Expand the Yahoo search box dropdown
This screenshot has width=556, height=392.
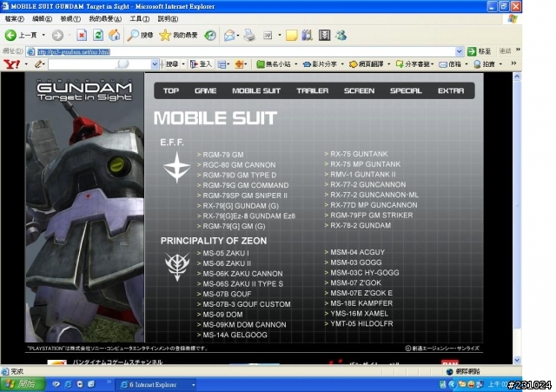[x=155, y=64]
